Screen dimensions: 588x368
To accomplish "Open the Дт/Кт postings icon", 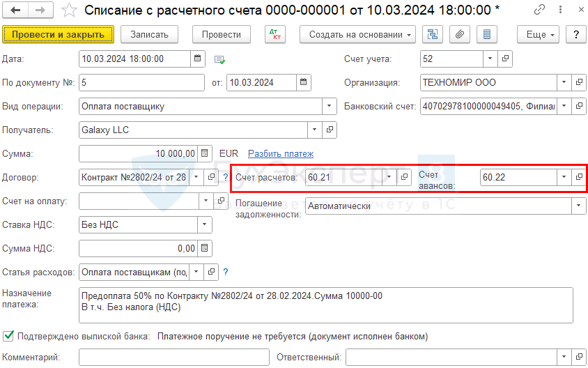I will click(x=275, y=34).
